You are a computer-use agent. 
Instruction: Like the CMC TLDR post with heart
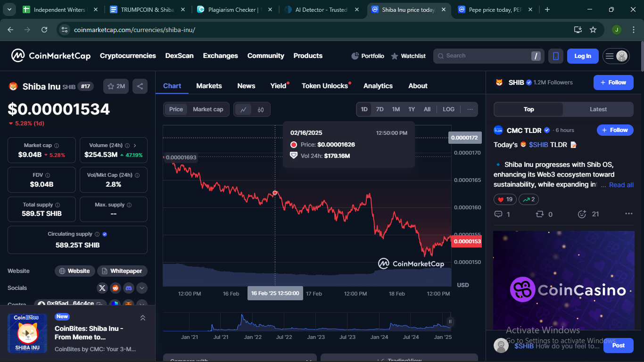[505, 199]
